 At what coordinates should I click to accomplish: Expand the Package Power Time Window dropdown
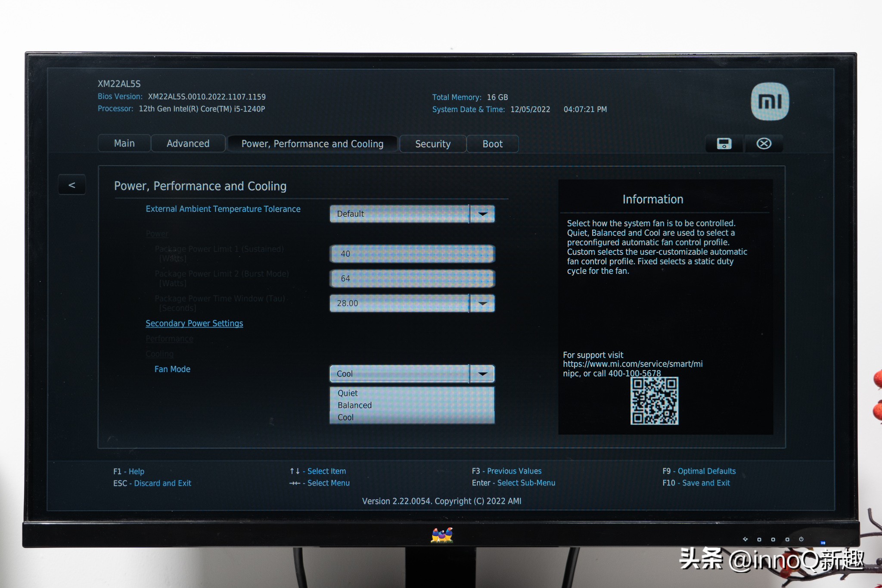(482, 304)
